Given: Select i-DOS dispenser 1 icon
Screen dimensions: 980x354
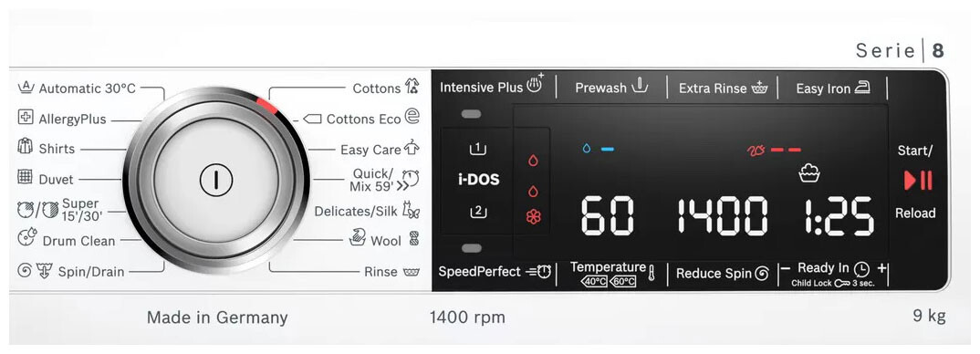Looking at the screenshot, I should coord(477,149).
